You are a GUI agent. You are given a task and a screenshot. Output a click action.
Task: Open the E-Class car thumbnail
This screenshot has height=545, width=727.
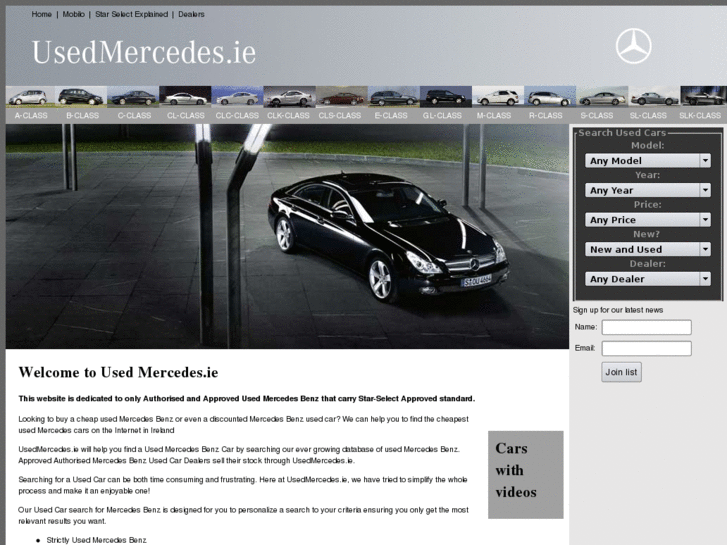tap(394, 97)
